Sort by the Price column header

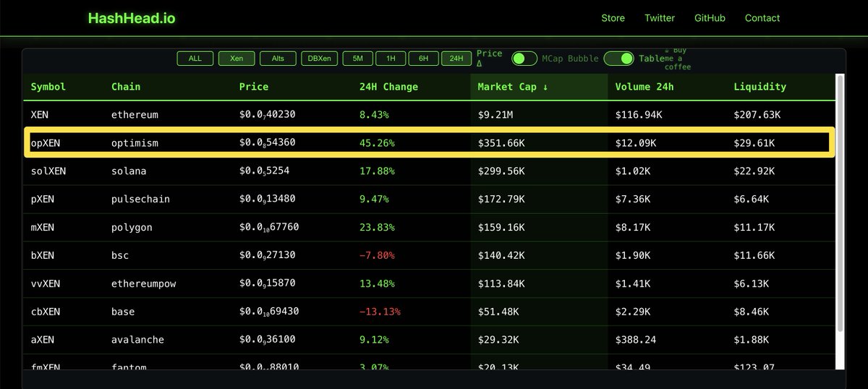coord(254,87)
